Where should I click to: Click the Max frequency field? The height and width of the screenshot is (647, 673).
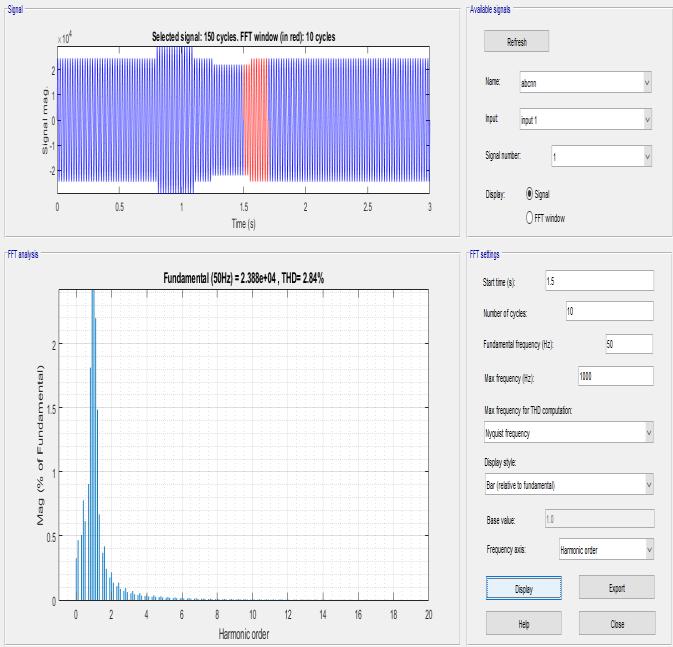click(616, 376)
